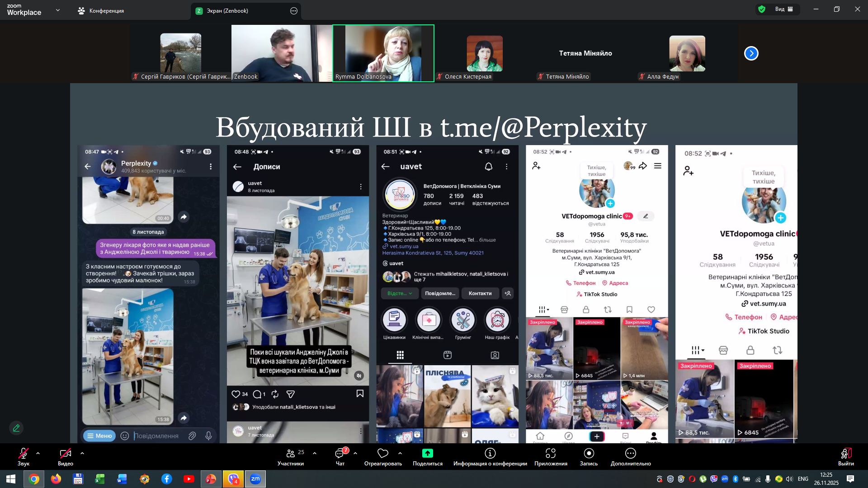Click Выйти leave meeting button
Image resolution: width=868 pixels, height=488 pixels.
click(x=845, y=454)
